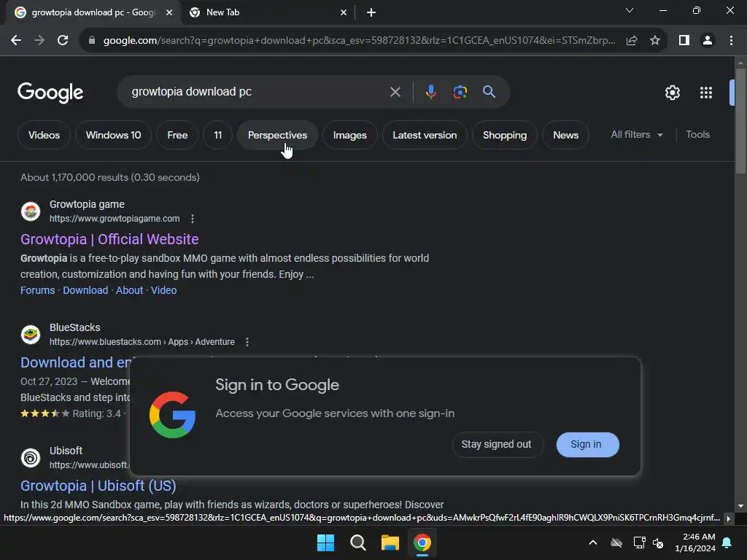
Task: Open the Download sitelink
Action: click(x=86, y=290)
